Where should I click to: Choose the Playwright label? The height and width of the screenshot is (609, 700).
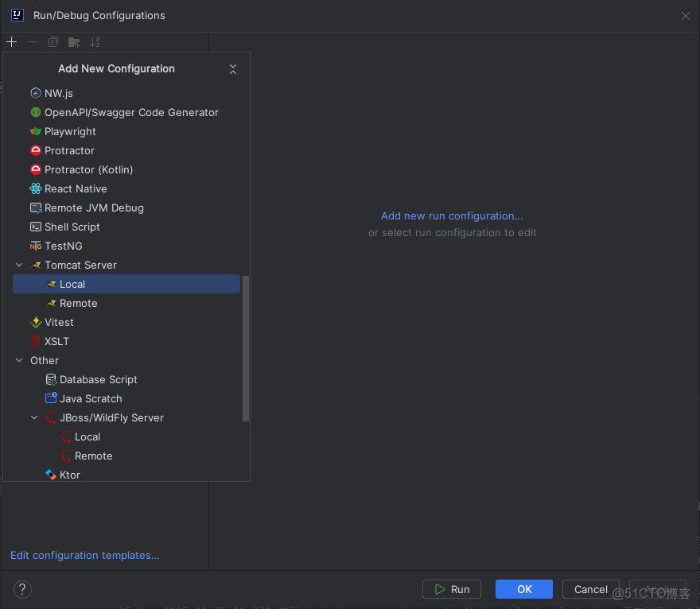pos(70,132)
